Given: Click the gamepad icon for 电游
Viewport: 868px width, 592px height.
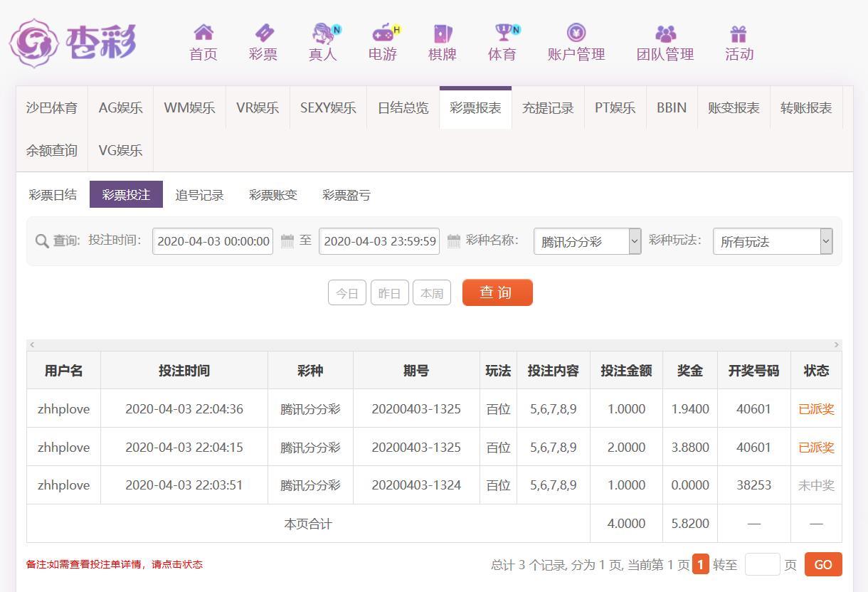Looking at the screenshot, I should pyautogui.click(x=383, y=33).
